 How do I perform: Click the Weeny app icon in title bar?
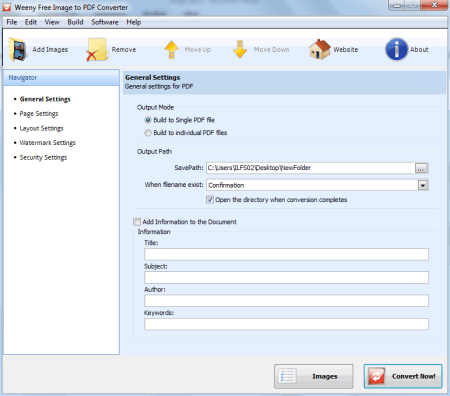(7, 7)
